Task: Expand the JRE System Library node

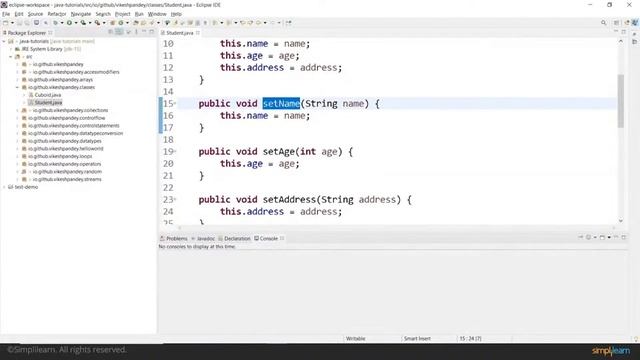Action: (11, 49)
